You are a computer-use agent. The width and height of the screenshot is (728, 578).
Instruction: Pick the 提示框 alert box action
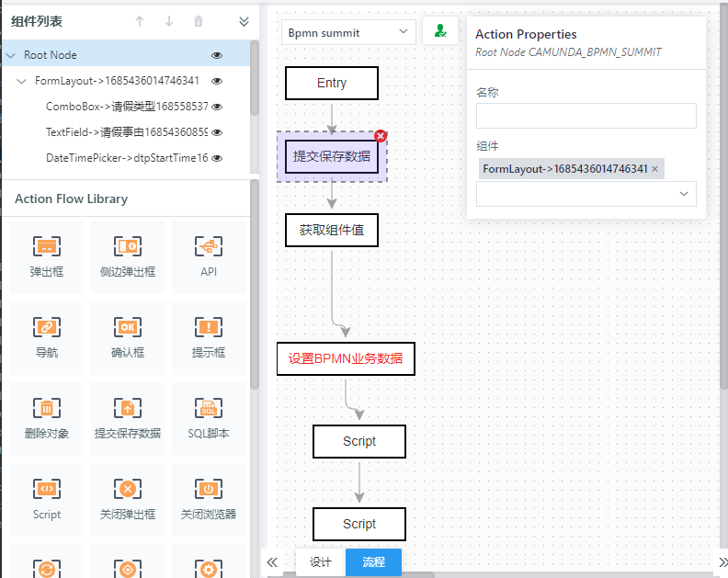209,337
